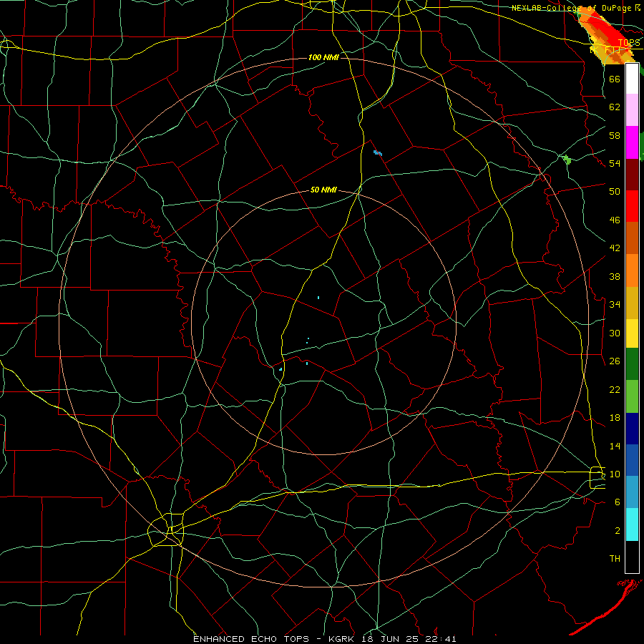The width and height of the screenshot is (644, 644).
Task: Click the '62' scale value
Action: pyautogui.click(x=615, y=107)
